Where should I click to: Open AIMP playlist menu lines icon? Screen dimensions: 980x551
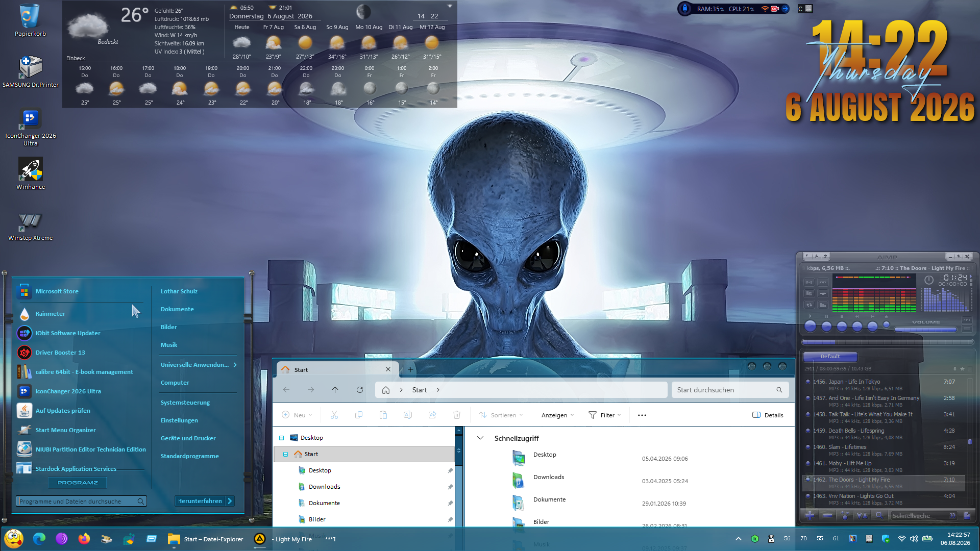pos(970,369)
